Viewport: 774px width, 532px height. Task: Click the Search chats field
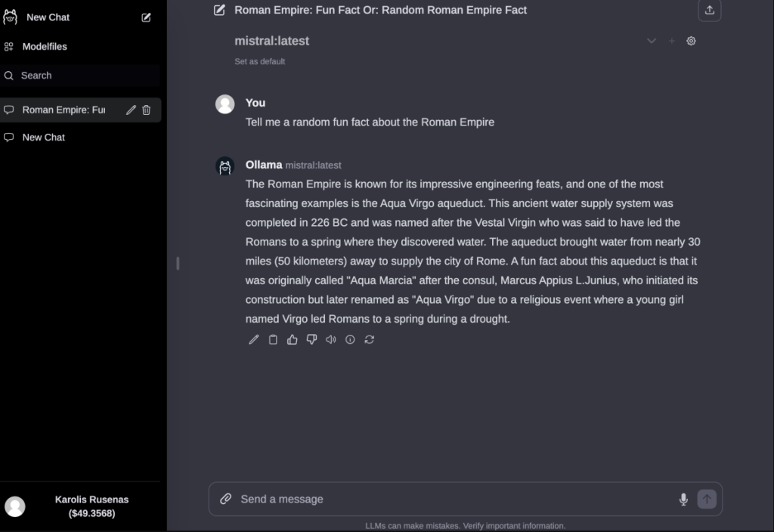(80, 76)
